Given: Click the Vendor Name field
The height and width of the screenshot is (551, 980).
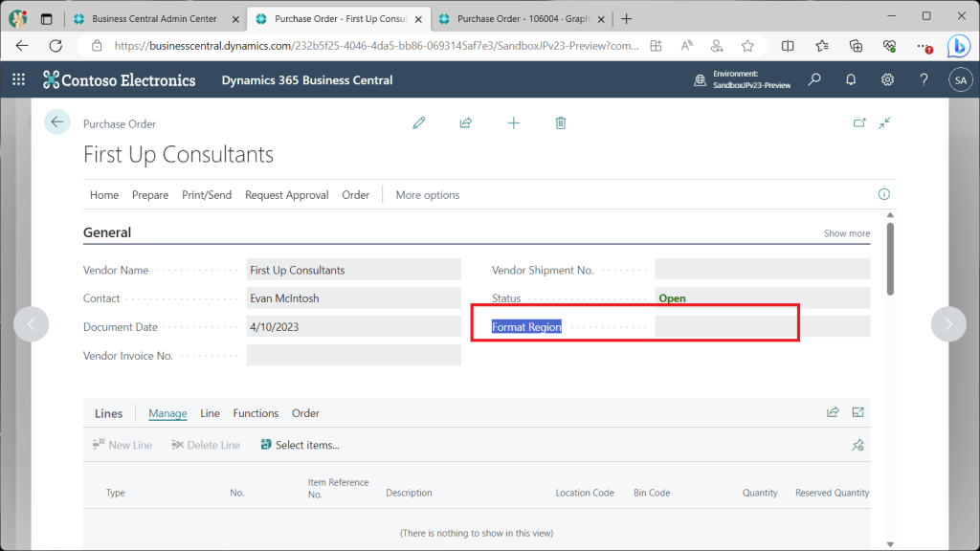Looking at the screenshot, I should pyautogui.click(x=354, y=270).
